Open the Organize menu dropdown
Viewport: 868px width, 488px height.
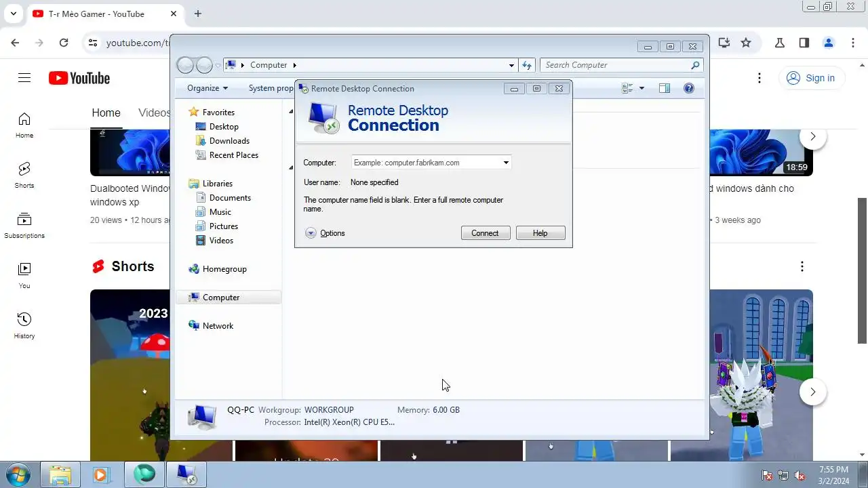(208, 88)
